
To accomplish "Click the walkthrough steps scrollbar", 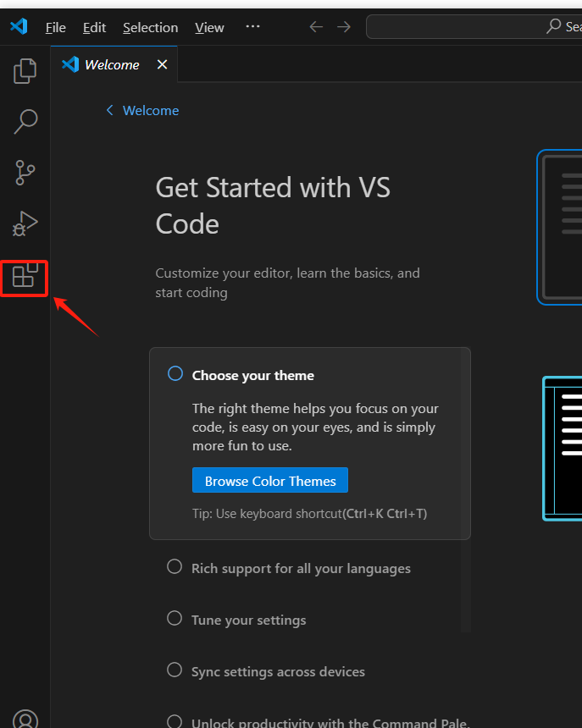I will pos(465,490).
